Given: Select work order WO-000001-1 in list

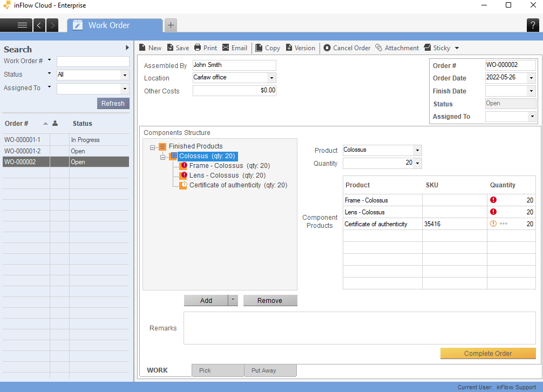Looking at the screenshot, I should pos(66,139).
